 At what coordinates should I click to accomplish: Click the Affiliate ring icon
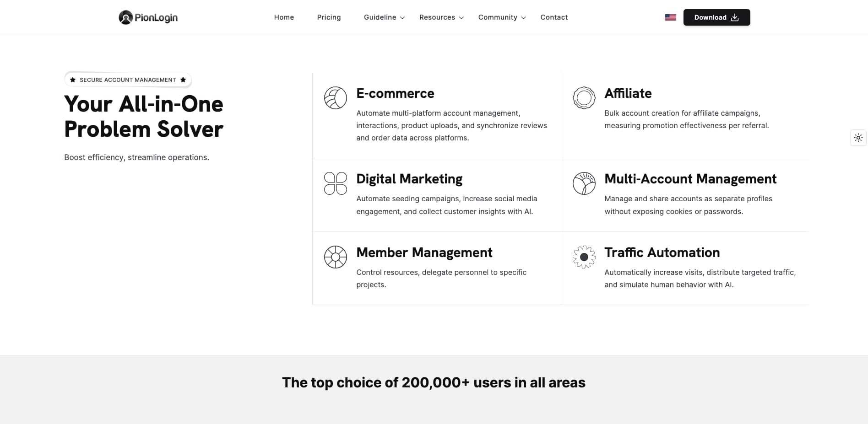tap(584, 98)
